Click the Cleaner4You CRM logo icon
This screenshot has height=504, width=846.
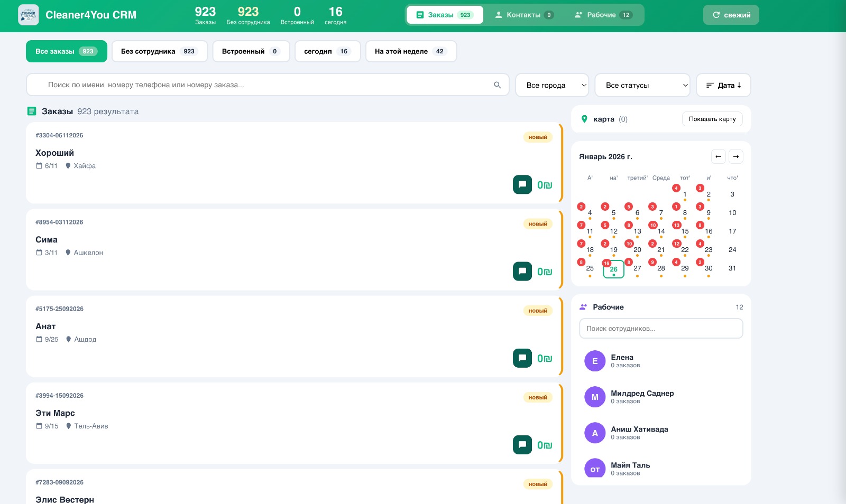click(x=29, y=15)
